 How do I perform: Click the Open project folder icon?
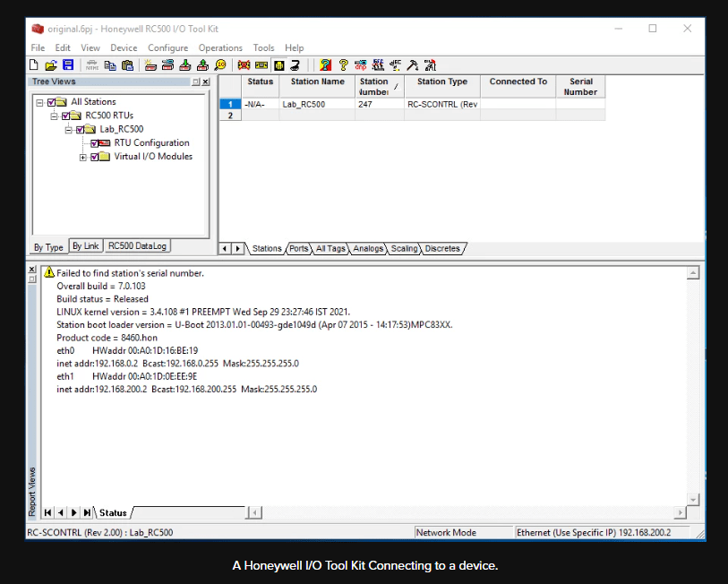(51, 65)
